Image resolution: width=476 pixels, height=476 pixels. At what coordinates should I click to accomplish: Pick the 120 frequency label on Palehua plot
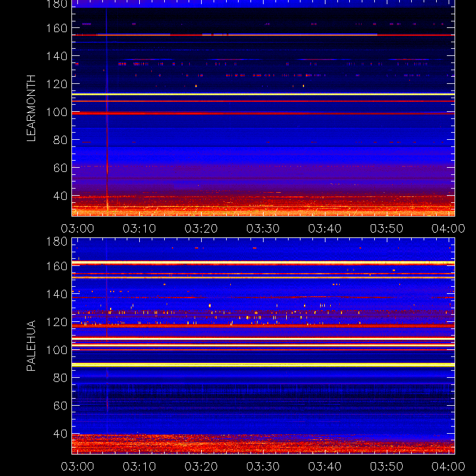click(x=57, y=322)
